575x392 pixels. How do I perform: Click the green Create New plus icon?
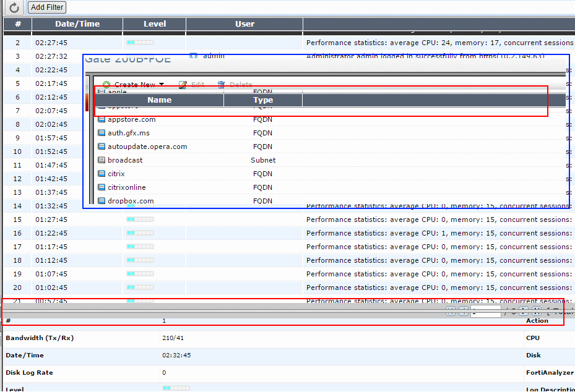(106, 85)
